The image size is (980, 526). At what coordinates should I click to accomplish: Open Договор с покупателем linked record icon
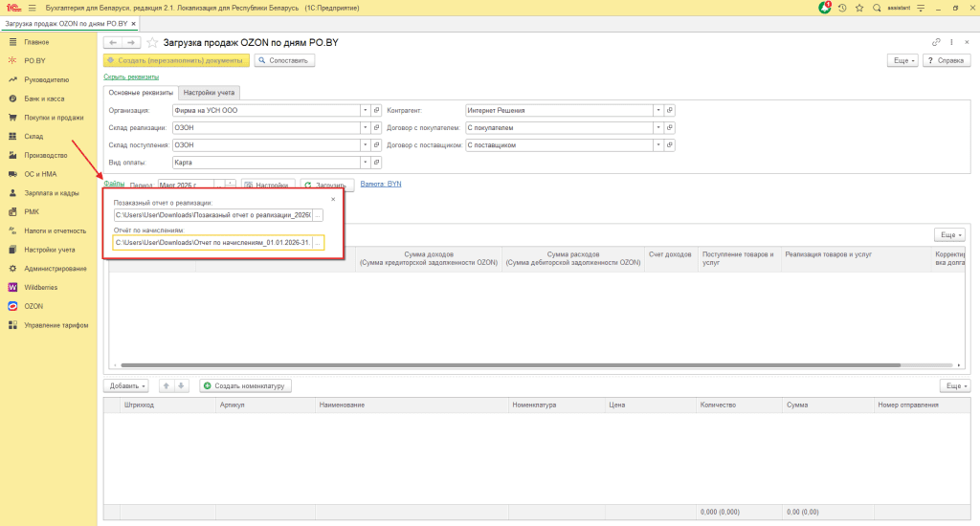coord(670,128)
